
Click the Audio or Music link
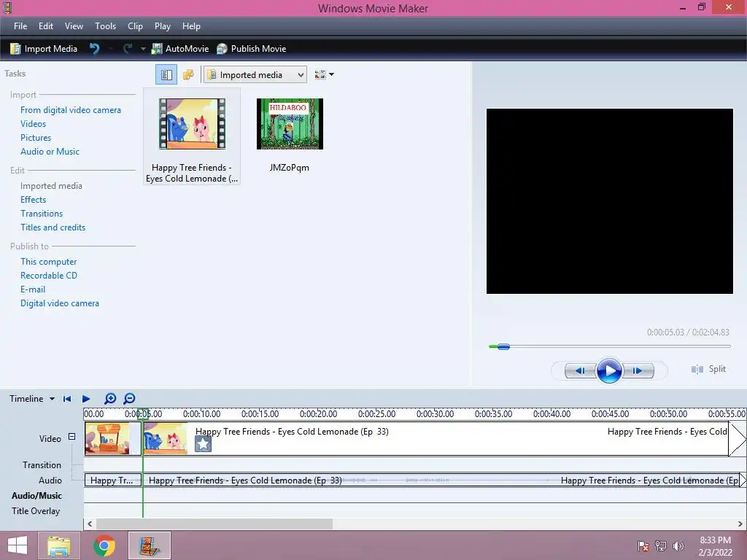(50, 152)
